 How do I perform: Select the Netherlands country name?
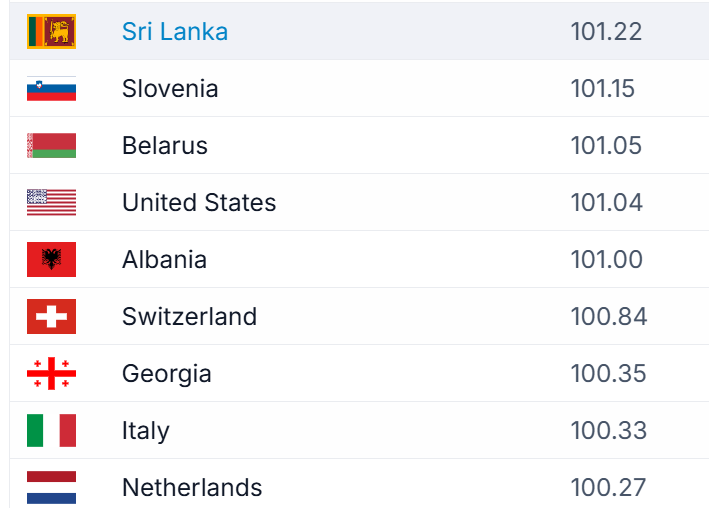[x=192, y=488]
